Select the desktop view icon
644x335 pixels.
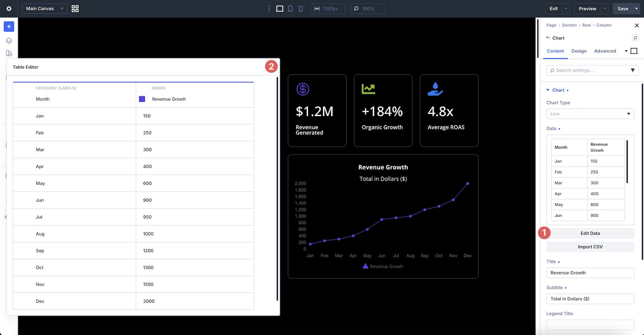280,9
